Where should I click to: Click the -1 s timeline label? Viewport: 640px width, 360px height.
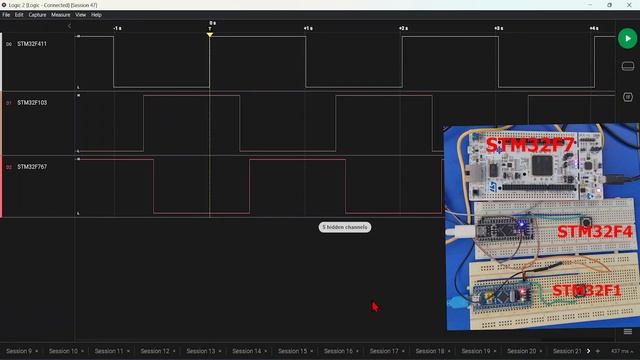tap(117, 28)
